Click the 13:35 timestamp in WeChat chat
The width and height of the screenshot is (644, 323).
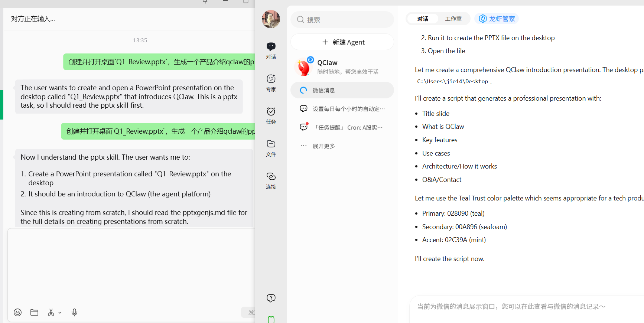click(x=140, y=40)
